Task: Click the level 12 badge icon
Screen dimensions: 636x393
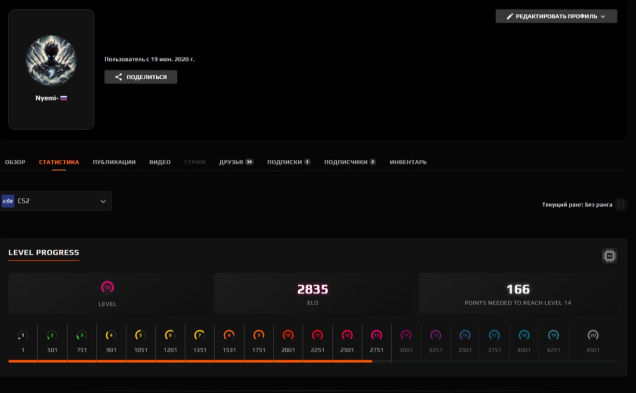Action: point(347,335)
